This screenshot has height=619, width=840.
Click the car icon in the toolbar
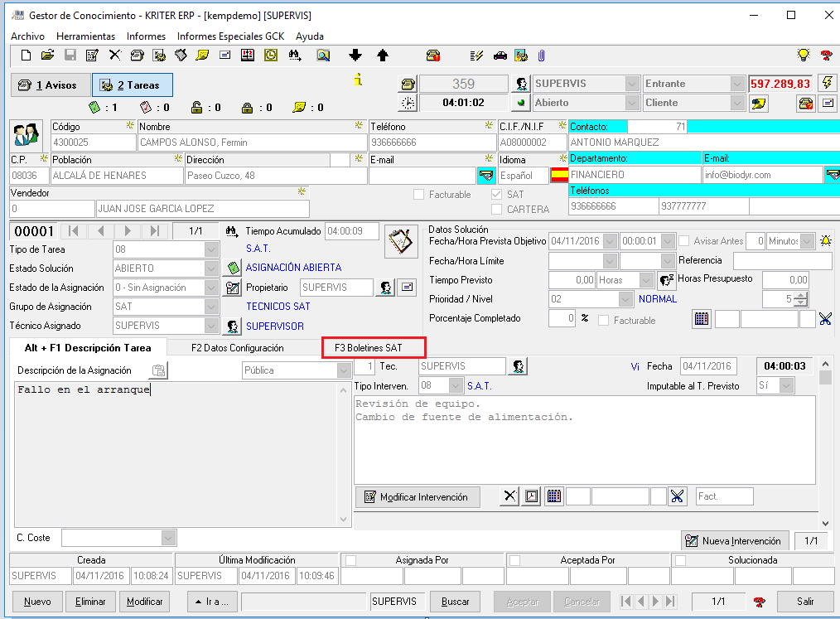pyautogui.click(x=500, y=56)
